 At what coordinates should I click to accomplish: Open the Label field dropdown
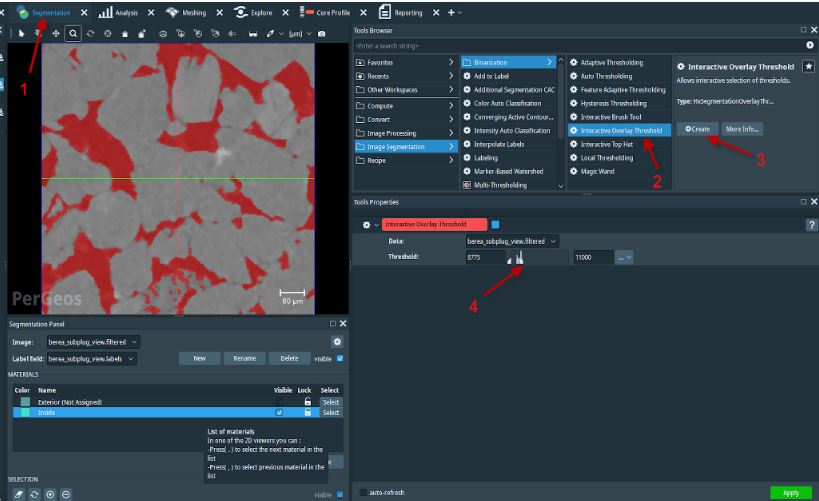point(92,359)
